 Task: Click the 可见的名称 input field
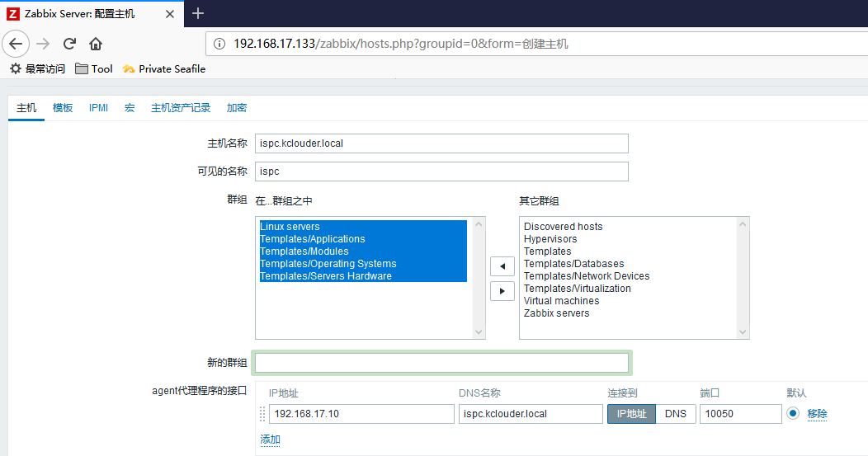(441, 172)
